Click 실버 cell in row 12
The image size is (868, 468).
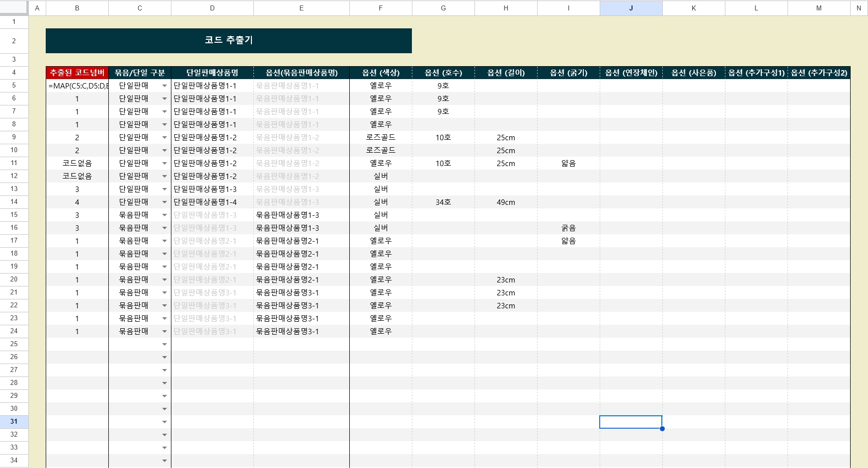coord(381,176)
